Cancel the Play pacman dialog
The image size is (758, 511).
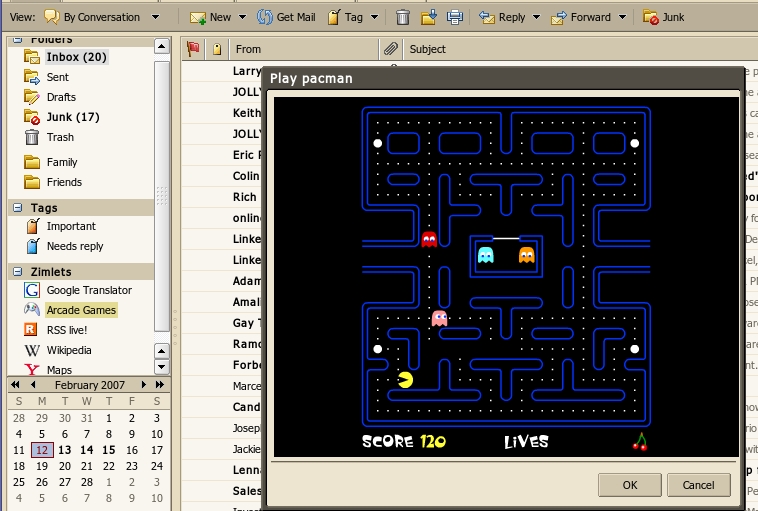698,485
